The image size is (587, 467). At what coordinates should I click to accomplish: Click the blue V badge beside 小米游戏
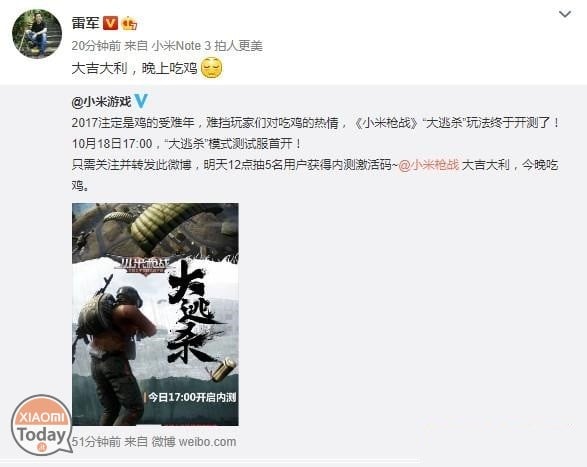point(141,101)
